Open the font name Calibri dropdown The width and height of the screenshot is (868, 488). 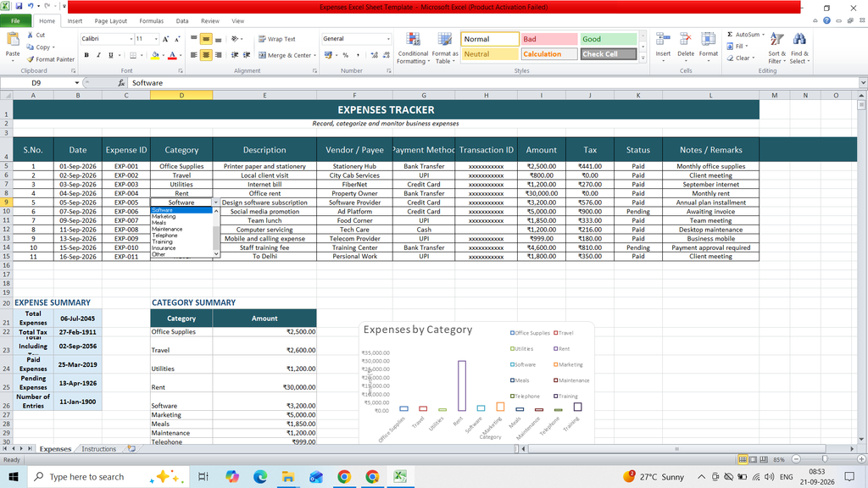131,39
